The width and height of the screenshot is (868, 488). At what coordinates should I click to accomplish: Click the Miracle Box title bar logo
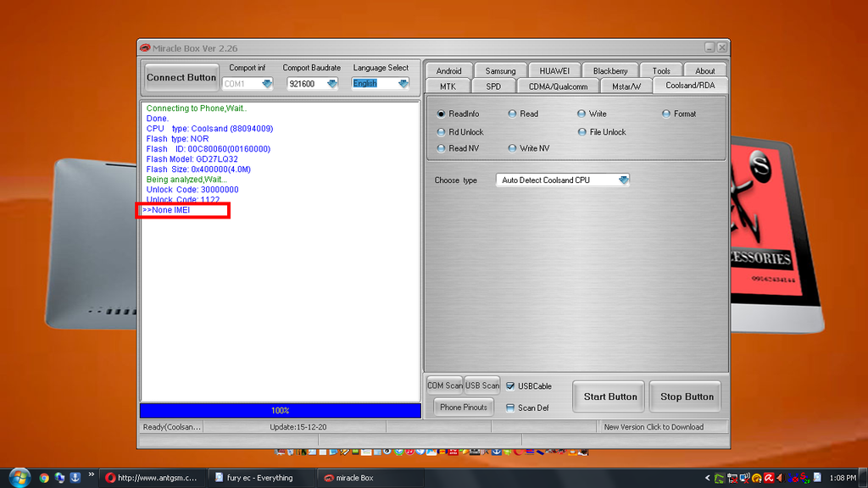click(x=145, y=48)
